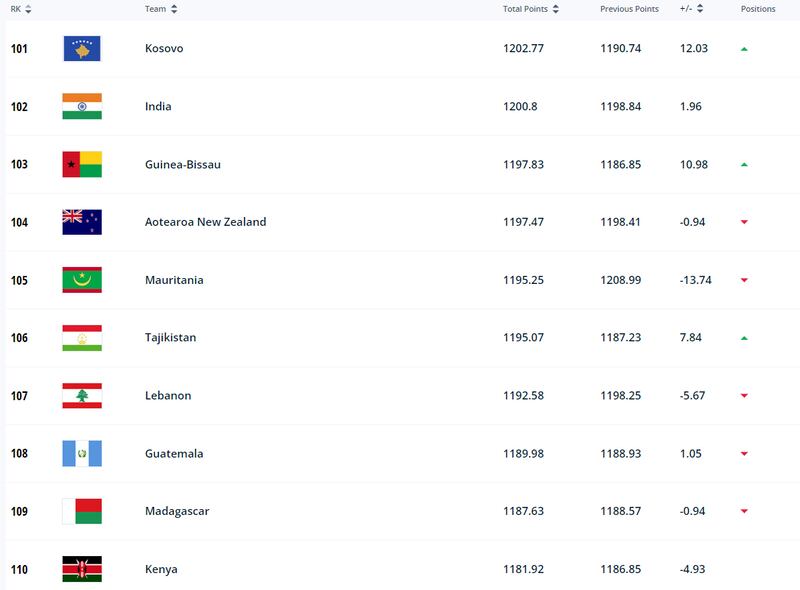Click the India flag icon

82,106
